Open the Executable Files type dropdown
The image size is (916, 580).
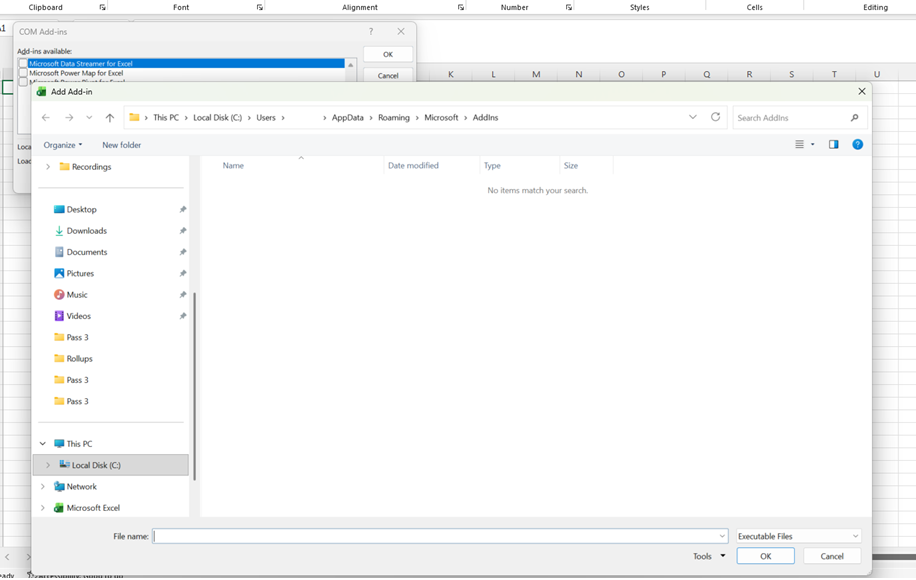(x=798, y=536)
